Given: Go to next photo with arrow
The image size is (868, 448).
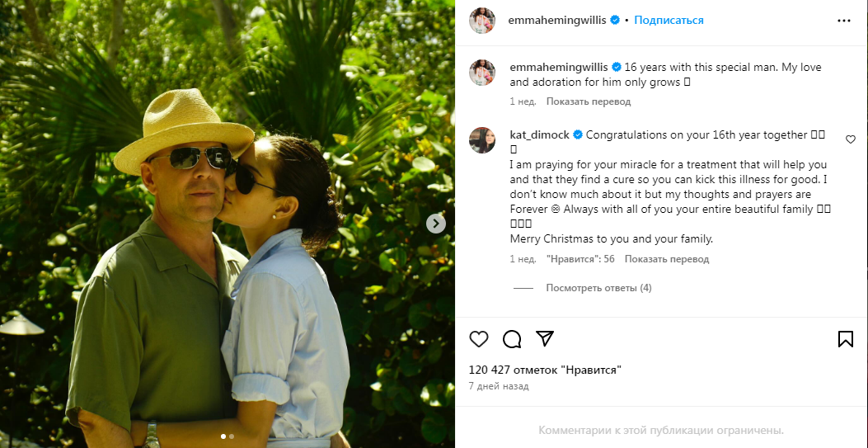Looking at the screenshot, I should point(436,223).
